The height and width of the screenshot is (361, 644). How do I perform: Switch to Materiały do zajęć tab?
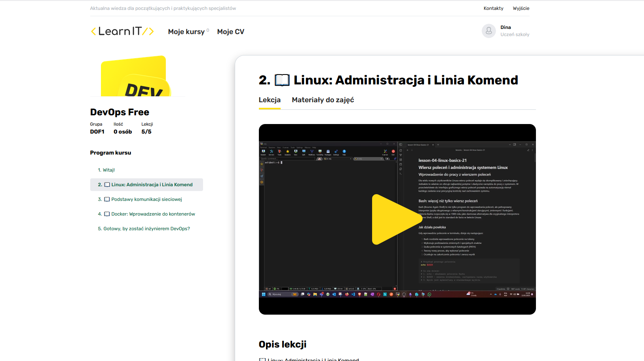(x=323, y=100)
